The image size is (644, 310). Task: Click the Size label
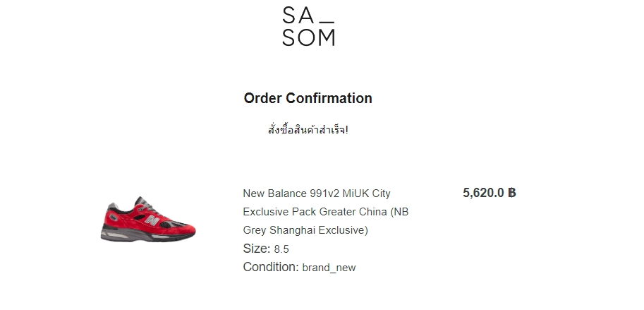pyautogui.click(x=257, y=249)
